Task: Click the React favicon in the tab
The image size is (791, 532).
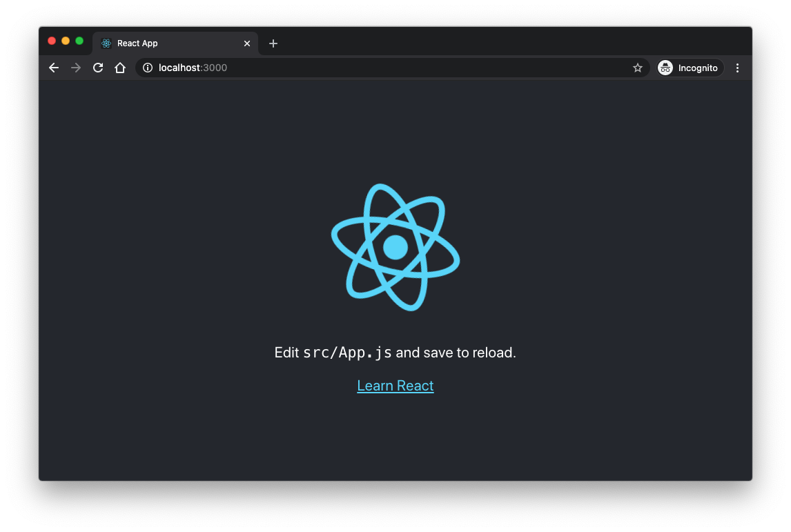Action: (x=106, y=43)
